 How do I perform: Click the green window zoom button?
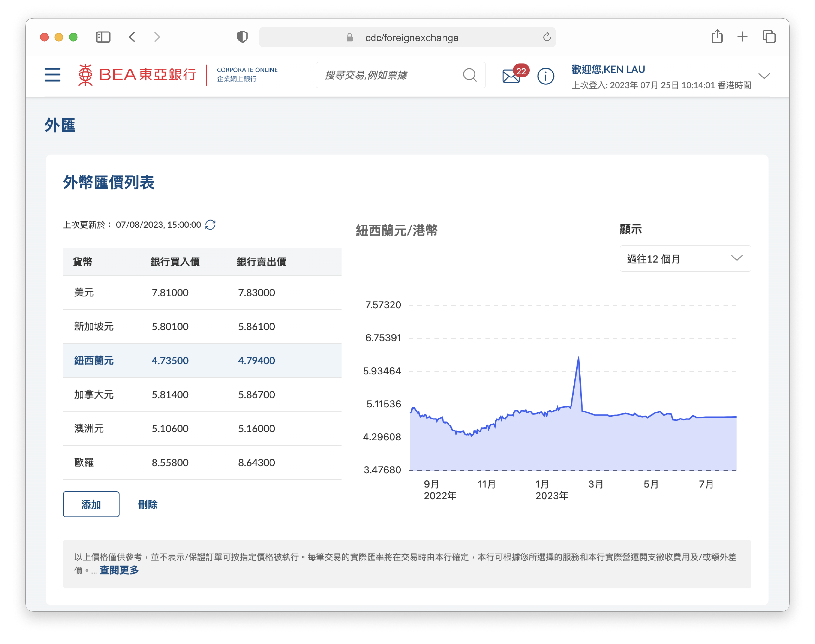73,37
